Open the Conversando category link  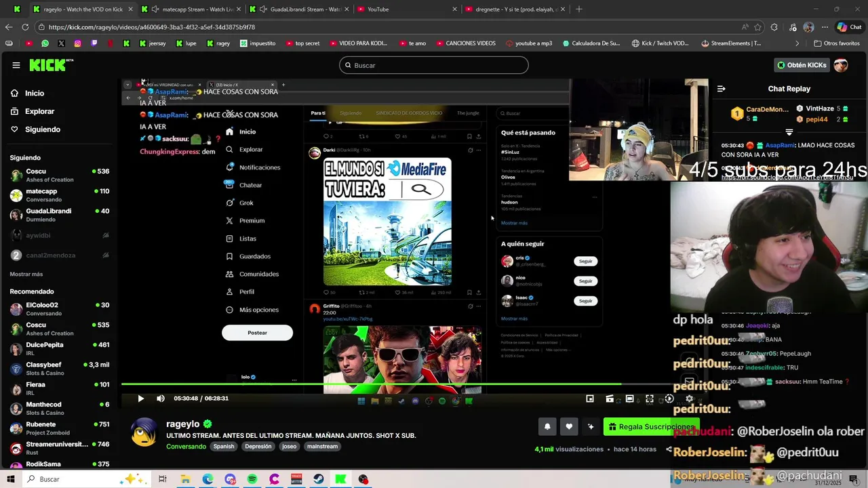tap(186, 447)
